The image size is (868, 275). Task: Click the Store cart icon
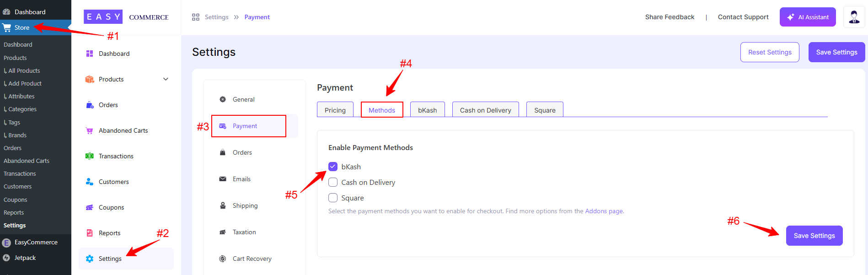(x=6, y=27)
